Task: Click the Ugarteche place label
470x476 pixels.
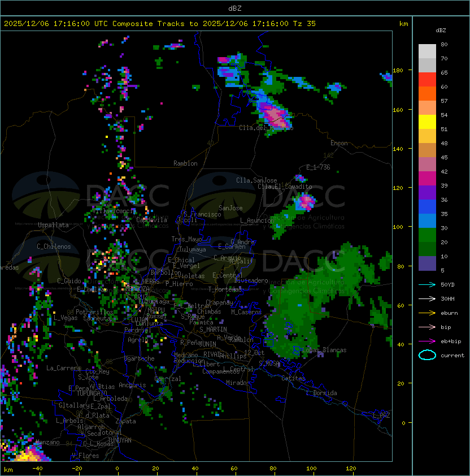Action: tap(140, 358)
